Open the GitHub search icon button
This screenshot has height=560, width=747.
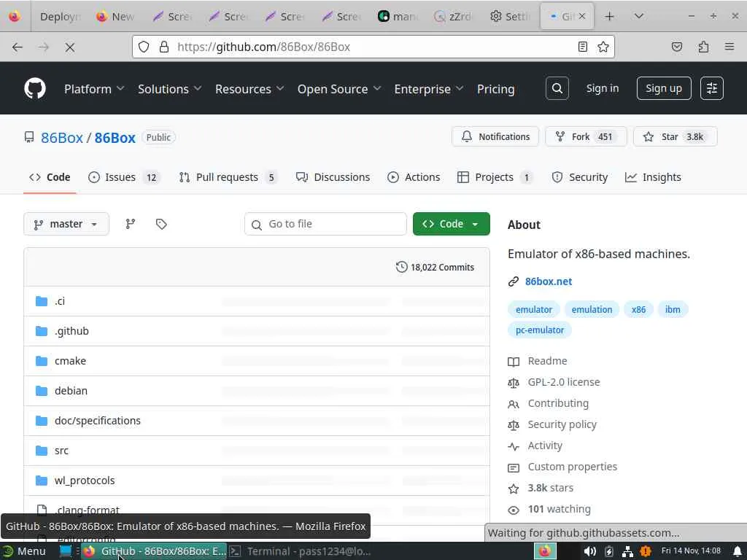557,88
